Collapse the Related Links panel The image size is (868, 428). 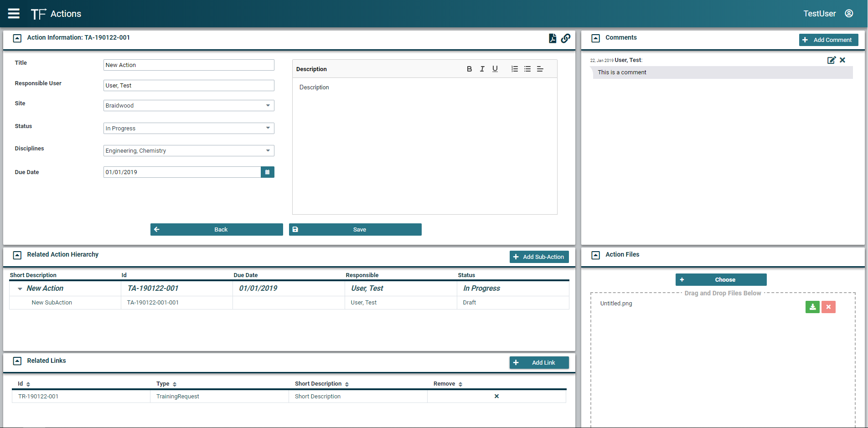[17, 361]
